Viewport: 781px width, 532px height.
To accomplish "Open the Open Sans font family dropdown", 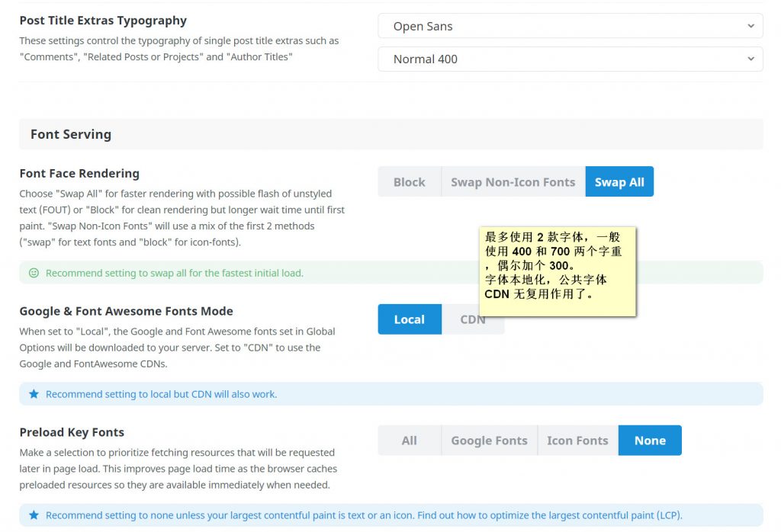I will [564, 26].
